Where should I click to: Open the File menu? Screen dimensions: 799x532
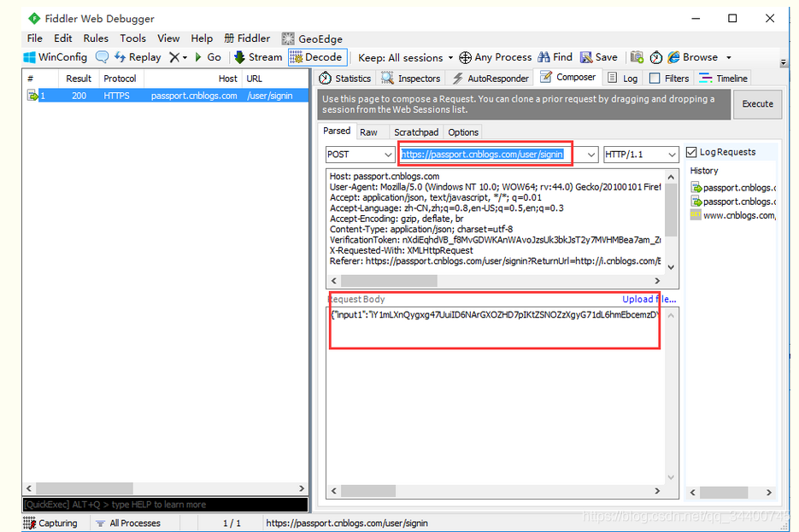click(35, 38)
